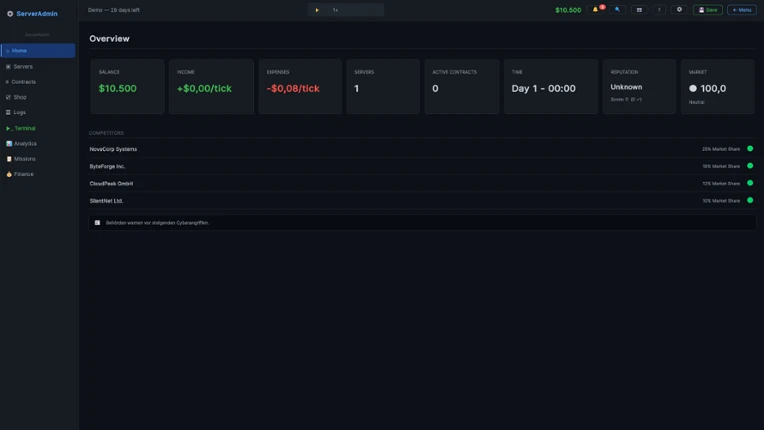The width and height of the screenshot is (764, 430).
Task: Start the simulation with the play button
Action: tap(317, 10)
